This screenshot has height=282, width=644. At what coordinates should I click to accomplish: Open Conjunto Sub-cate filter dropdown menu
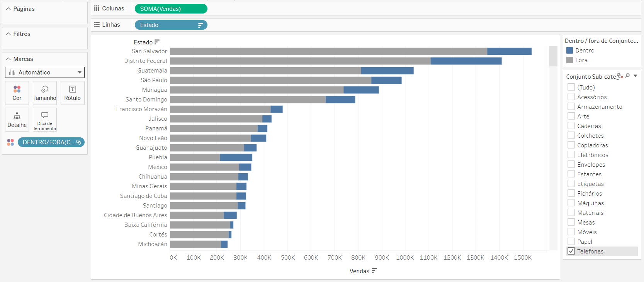point(636,76)
